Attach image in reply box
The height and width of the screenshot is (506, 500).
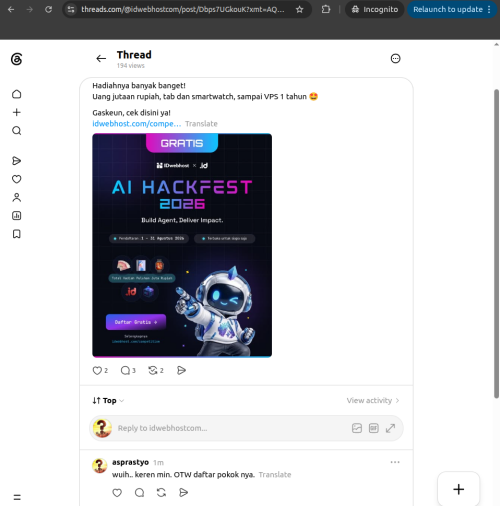click(357, 428)
